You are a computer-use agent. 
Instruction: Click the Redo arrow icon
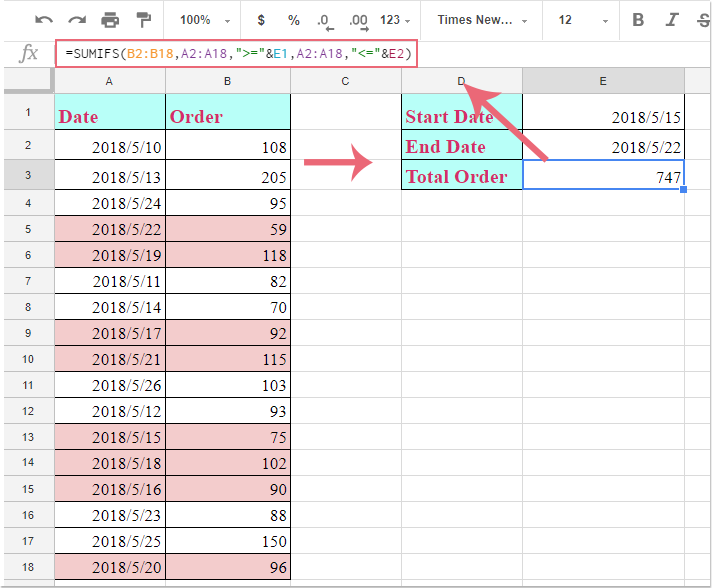[77, 20]
